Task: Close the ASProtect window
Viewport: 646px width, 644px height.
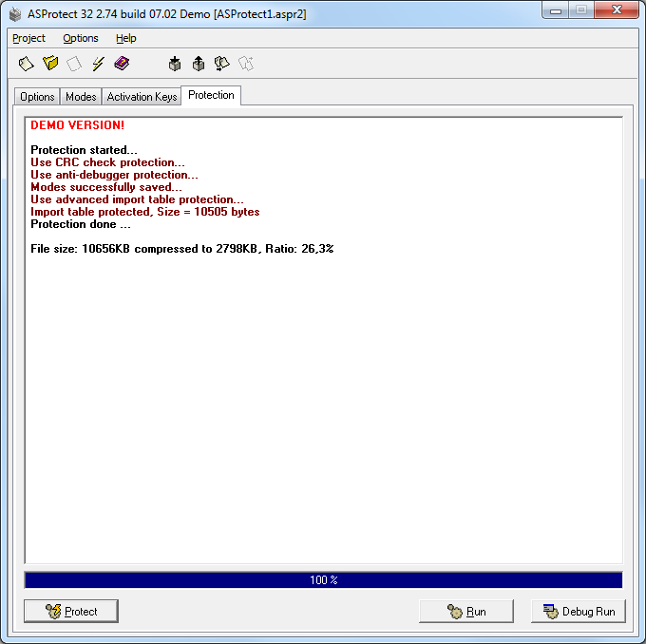Action: tap(617, 10)
